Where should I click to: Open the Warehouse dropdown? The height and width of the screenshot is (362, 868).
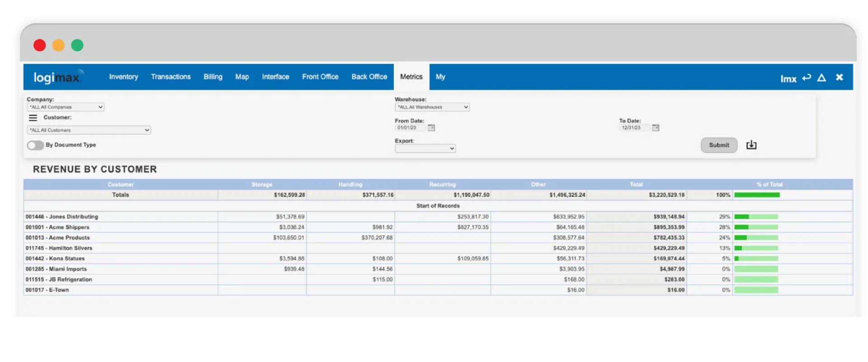(432, 107)
